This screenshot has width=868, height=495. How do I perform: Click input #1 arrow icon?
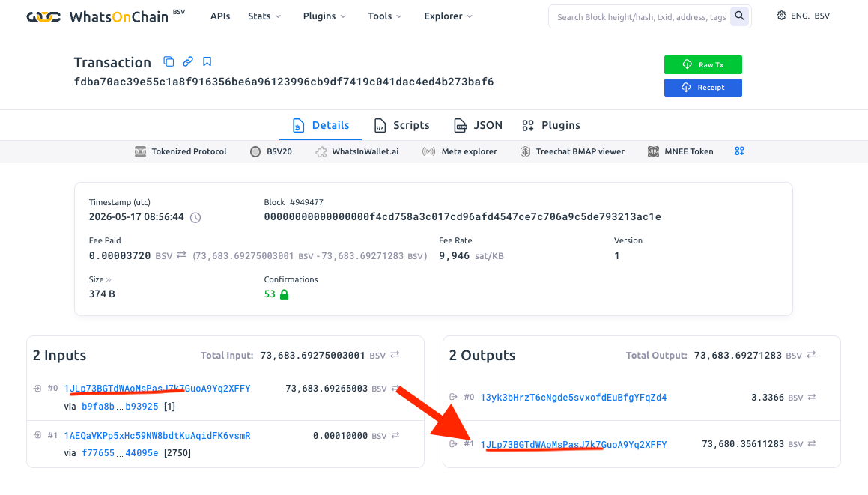(x=37, y=435)
